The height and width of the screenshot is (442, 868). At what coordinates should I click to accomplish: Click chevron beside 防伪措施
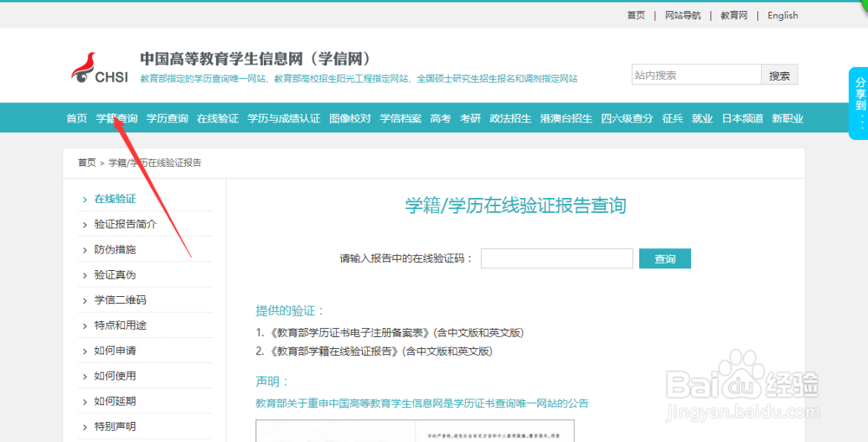pyautogui.click(x=85, y=250)
